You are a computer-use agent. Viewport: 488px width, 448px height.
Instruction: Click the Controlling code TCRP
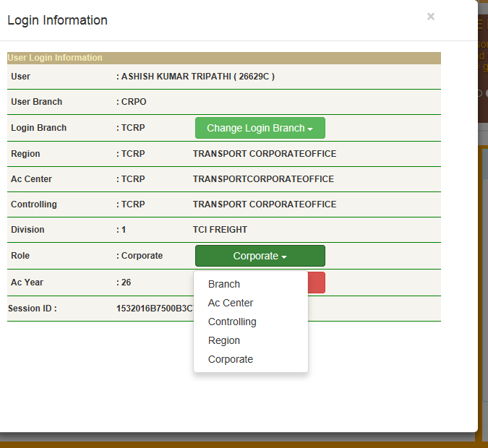click(x=133, y=204)
